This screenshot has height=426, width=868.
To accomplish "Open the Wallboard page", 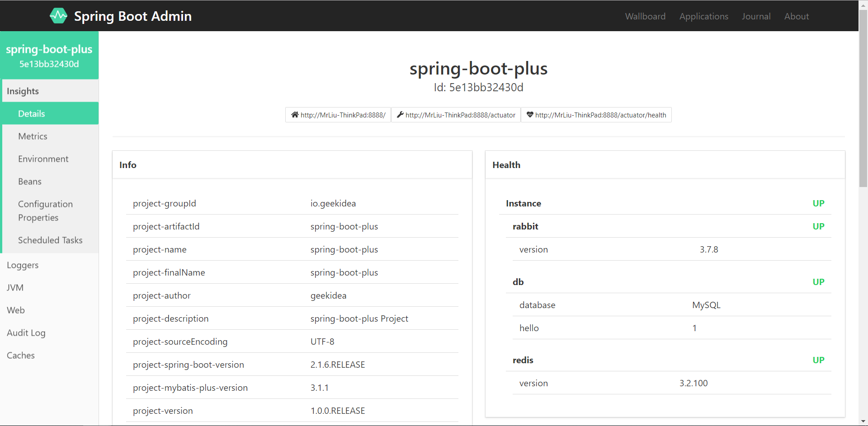I will (645, 16).
